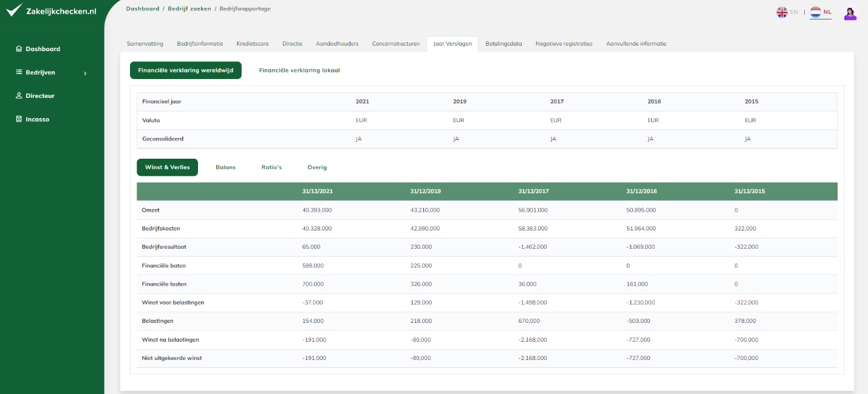Click the Niet uitgekeerde winst label
The image size is (868, 394).
point(172,358)
